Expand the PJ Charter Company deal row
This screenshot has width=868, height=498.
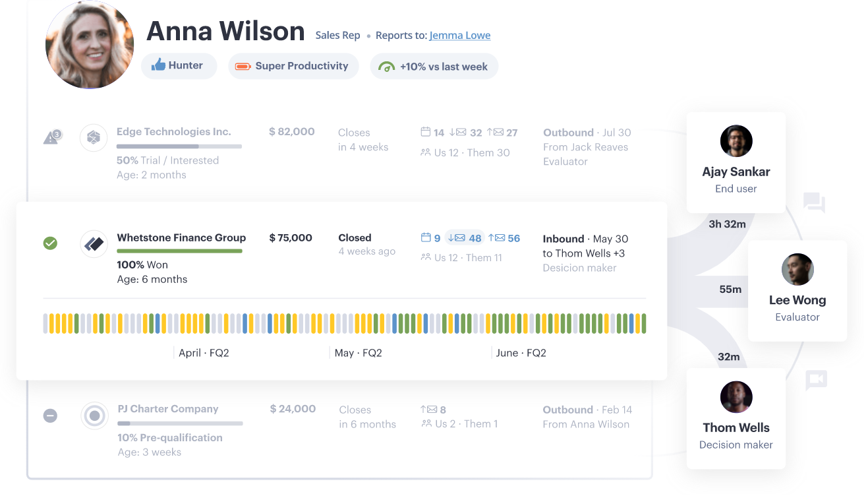point(168,409)
